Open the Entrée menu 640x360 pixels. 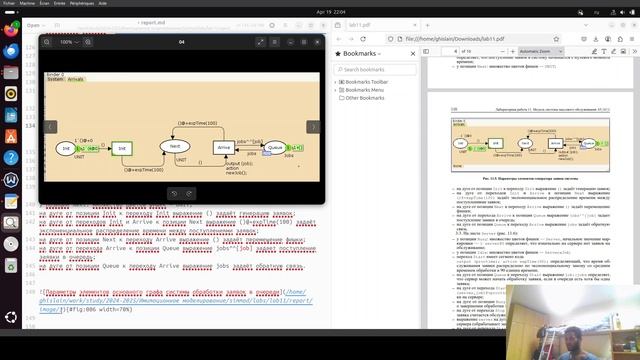pos(60,3)
